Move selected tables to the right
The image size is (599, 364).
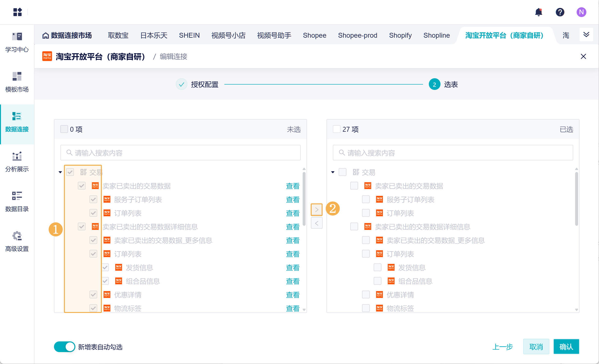(x=317, y=209)
